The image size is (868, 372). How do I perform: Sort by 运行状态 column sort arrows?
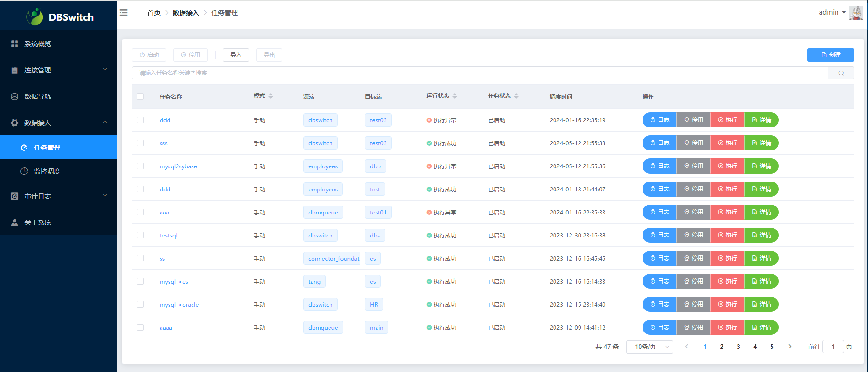click(455, 96)
